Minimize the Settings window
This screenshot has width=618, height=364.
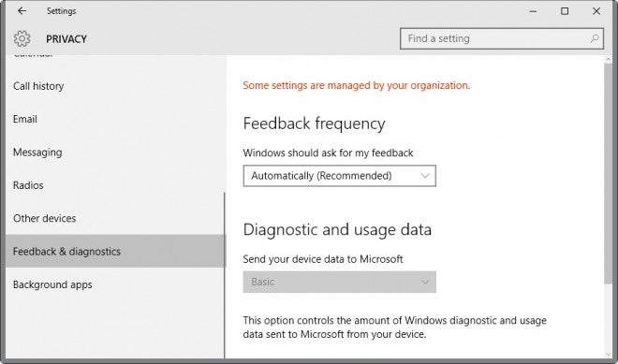pyautogui.click(x=533, y=11)
